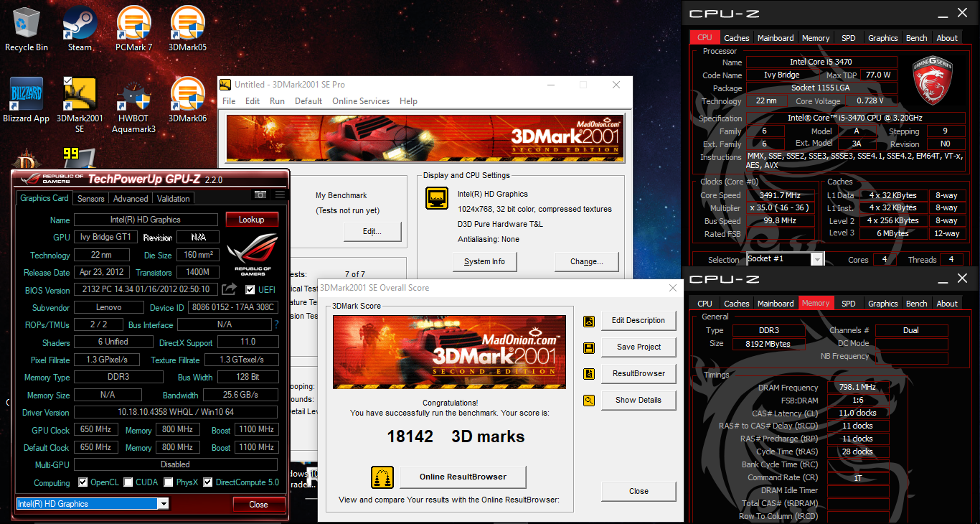The image size is (980, 524).
Task: Open the HWBOT Aquamark3 desktop shortcut
Action: [x=133, y=106]
